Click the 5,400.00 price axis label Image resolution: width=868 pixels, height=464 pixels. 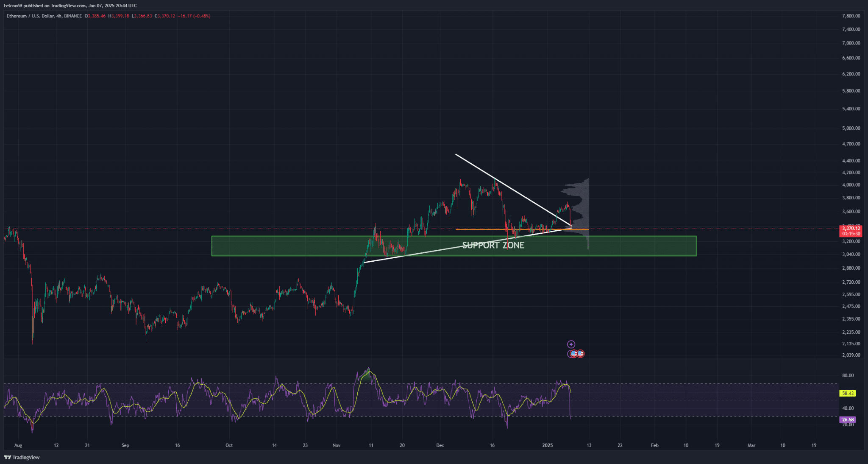pos(851,109)
